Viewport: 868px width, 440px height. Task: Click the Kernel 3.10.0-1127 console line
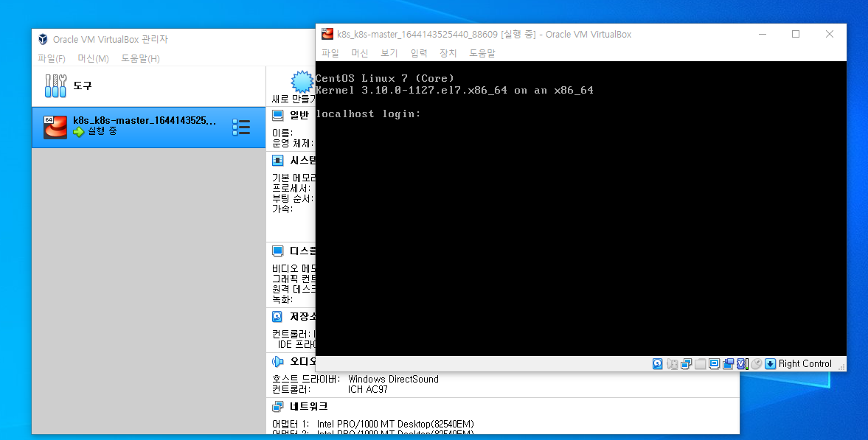coord(454,90)
